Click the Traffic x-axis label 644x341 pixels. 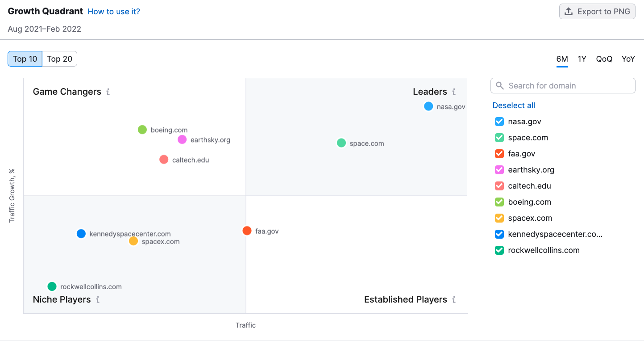pos(245,325)
